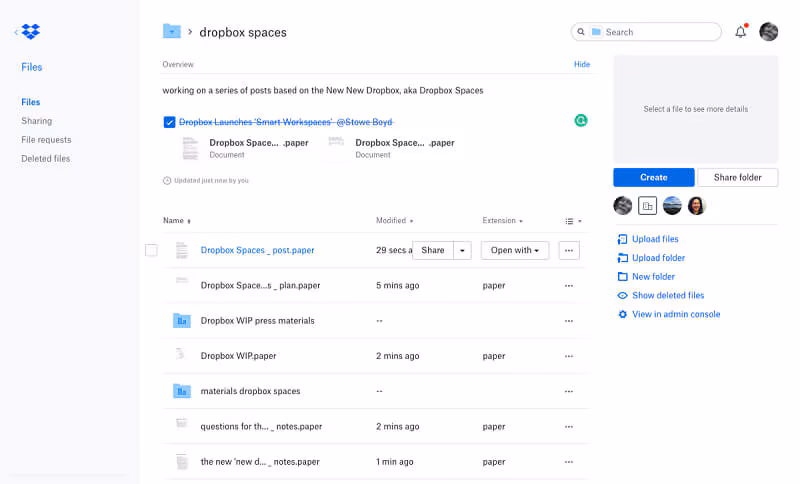Viewport: 800px width, 484px height.
Task: Open Dropbox WIP.paper file
Action: click(238, 356)
